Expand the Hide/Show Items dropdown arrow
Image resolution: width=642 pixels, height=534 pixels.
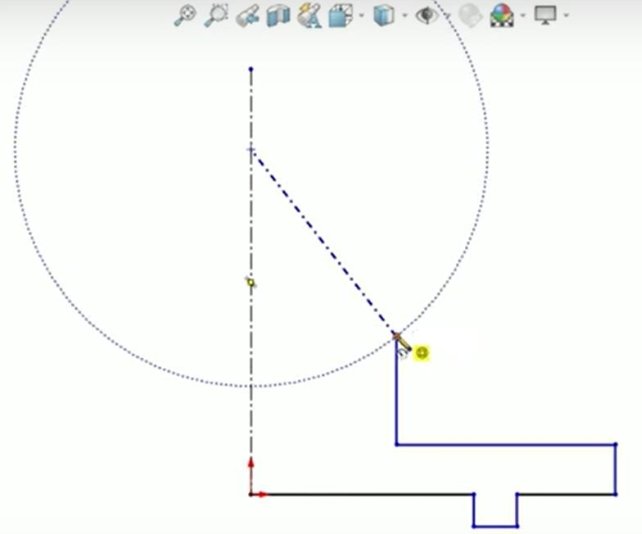pyautogui.click(x=448, y=16)
